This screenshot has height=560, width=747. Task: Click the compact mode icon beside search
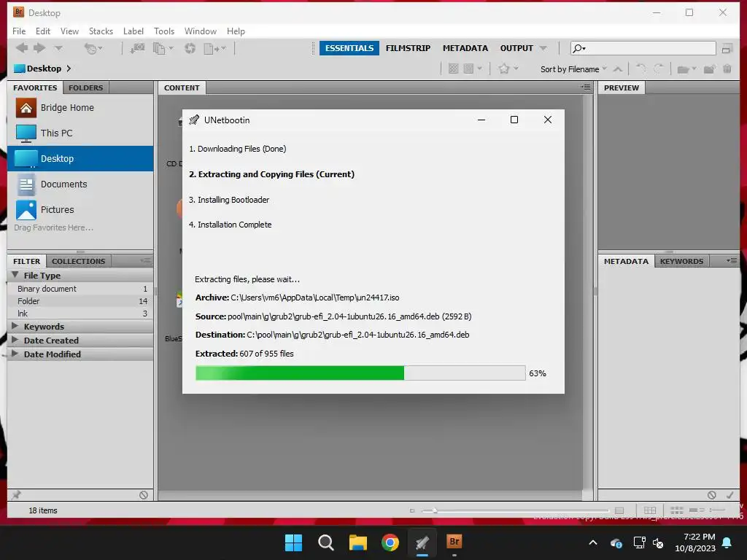click(727, 49)
